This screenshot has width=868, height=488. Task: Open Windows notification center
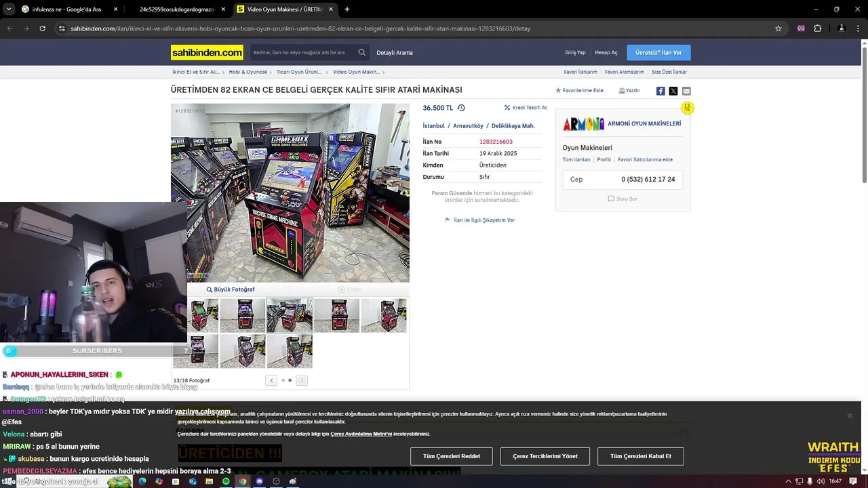coord(853,481)
